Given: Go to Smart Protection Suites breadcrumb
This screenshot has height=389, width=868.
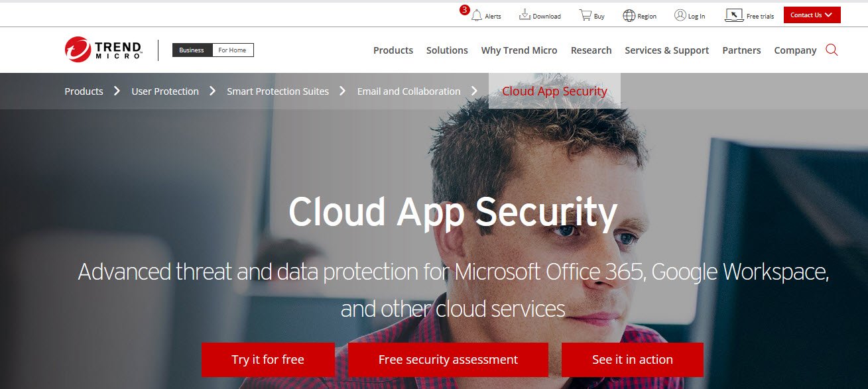Looking at the screenshot, I should [278, 91].
